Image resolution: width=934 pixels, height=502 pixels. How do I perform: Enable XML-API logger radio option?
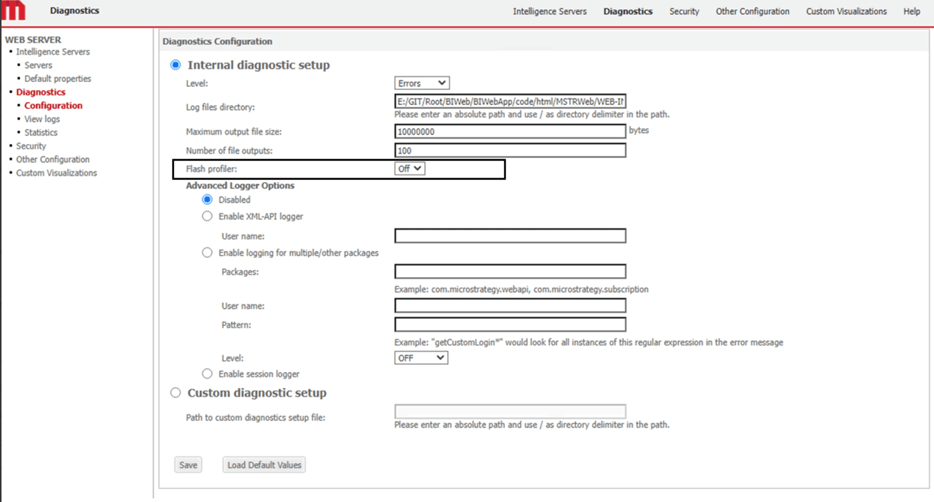(207, 216)
